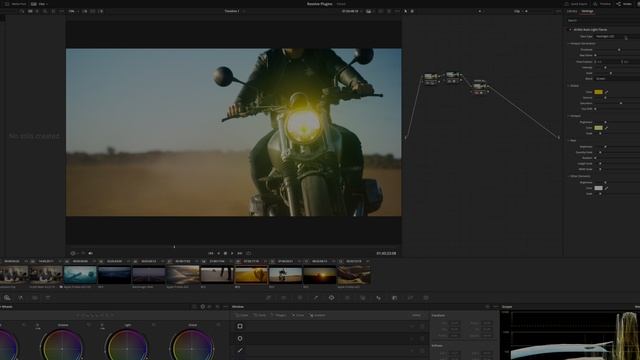
Task: Select the golden highlighted clip thumbnail
Action: coord(251,275)
